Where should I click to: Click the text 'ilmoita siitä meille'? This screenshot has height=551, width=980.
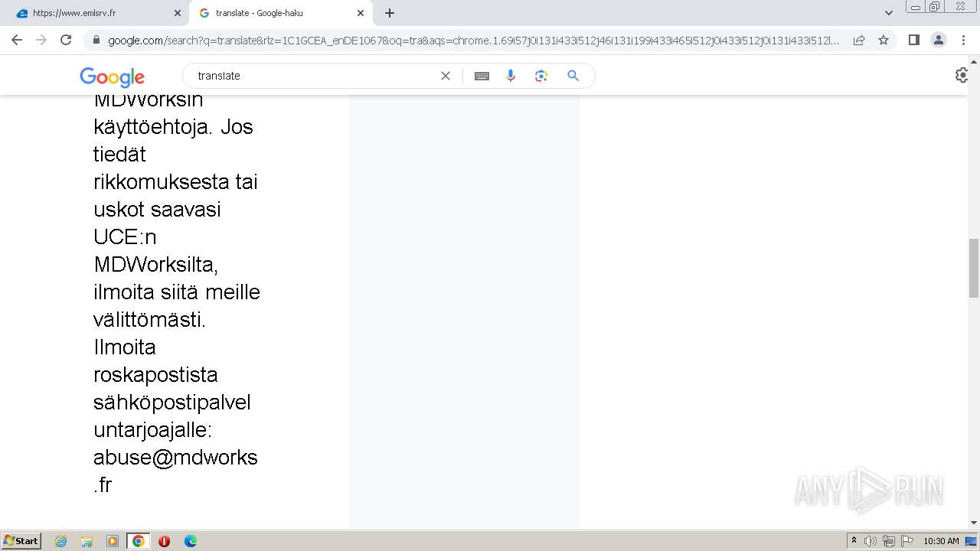coord(177,292)
